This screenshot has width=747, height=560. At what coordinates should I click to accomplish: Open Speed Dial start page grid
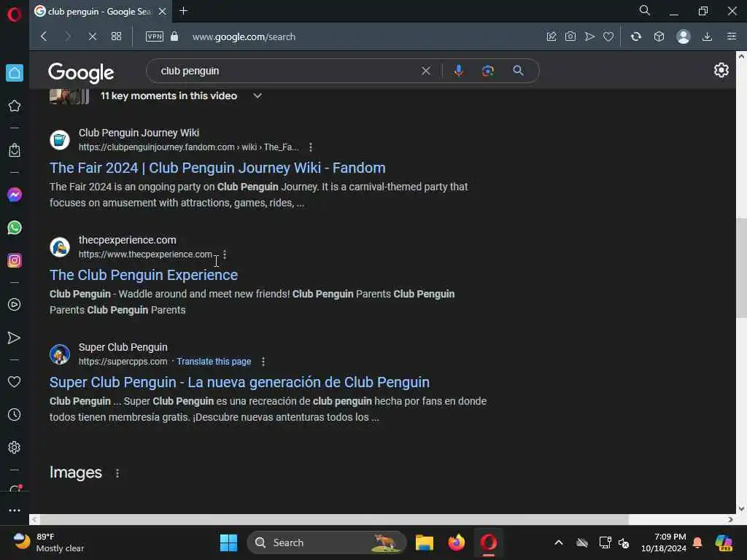(116, 36)
